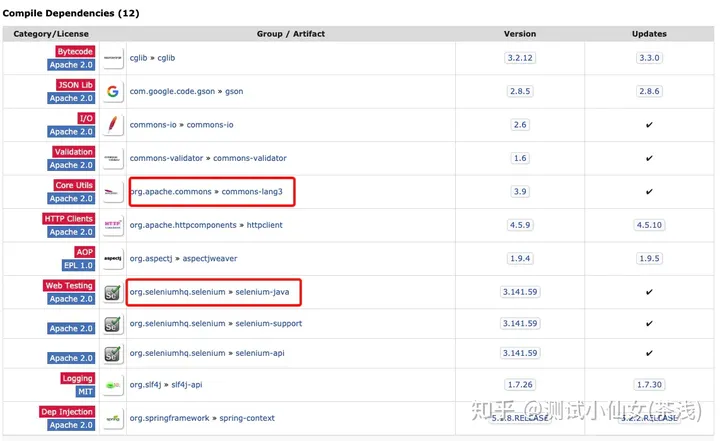The height and width of the screenshot is (441, 720).
Task: Open the JSON Lib category badge
Action: (x=75, y=85)
